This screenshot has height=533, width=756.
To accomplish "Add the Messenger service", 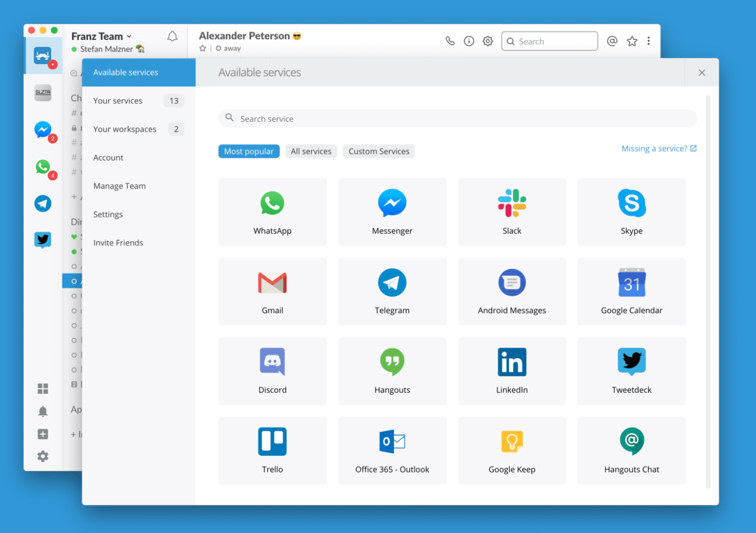I will click(x=392, y=212).
